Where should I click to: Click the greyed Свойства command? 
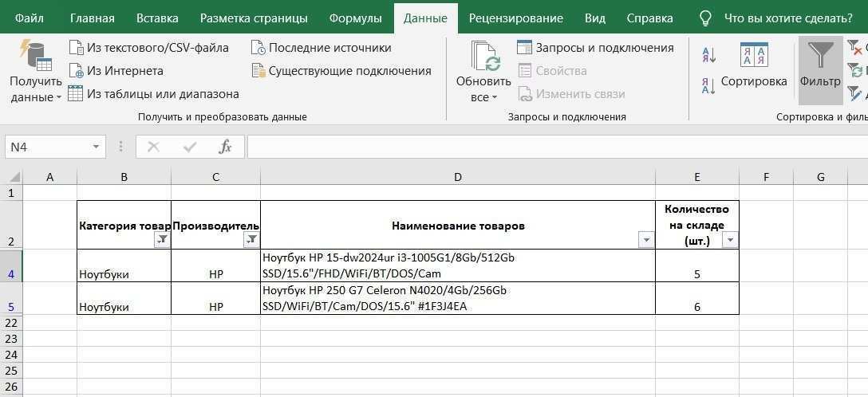click(x=552, y=71)
